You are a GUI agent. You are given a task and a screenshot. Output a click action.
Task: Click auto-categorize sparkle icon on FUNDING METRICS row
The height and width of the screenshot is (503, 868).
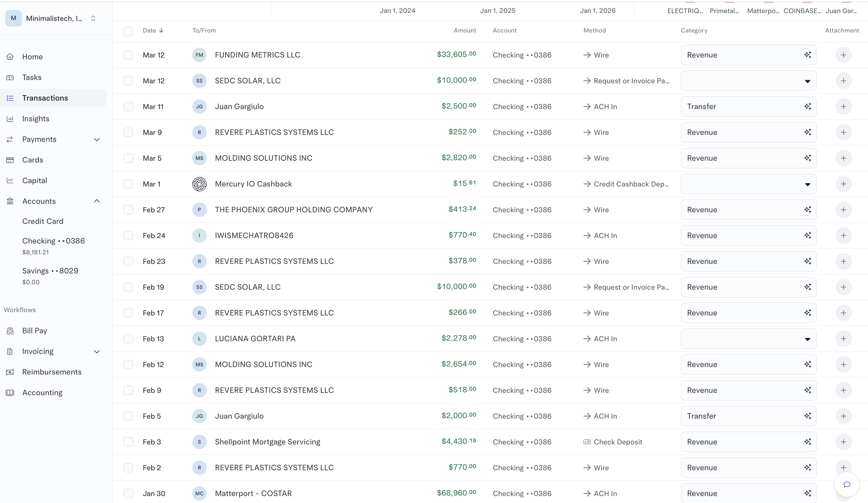[x=807, y=55]
